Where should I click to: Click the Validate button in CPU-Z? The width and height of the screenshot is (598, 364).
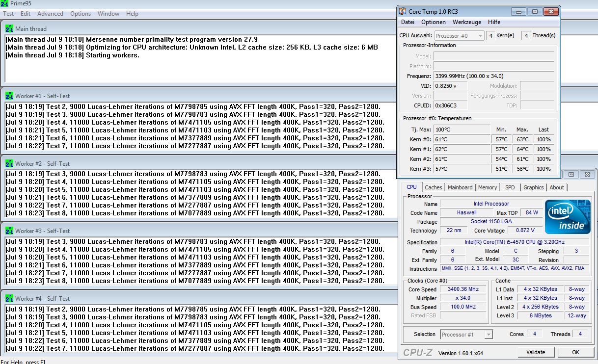[536, 352]
